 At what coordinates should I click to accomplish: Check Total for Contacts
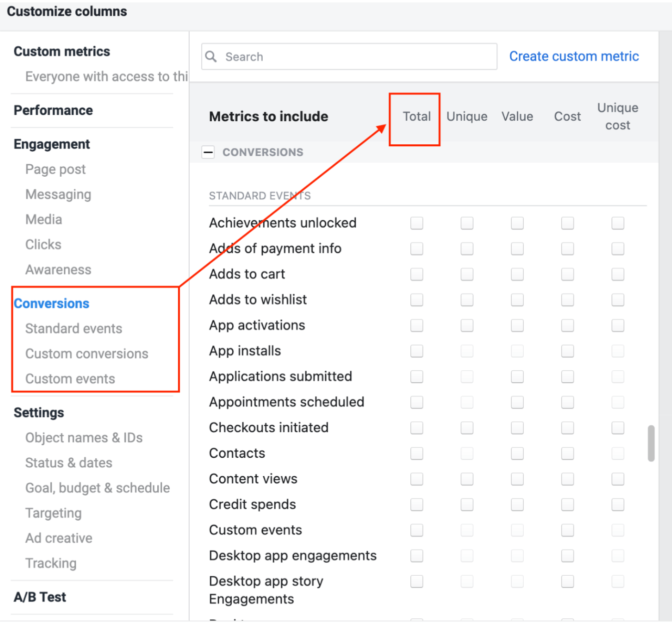[x=416, y=453]
